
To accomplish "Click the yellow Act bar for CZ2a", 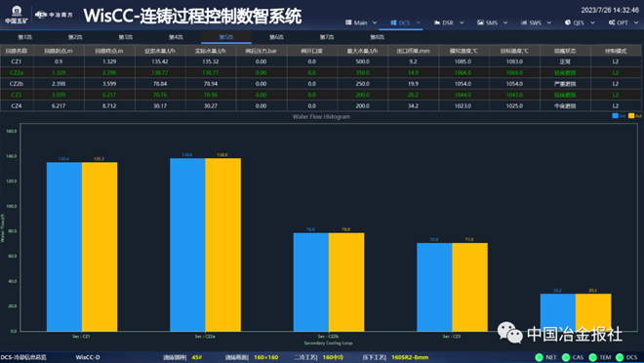I will pos(223,245).
